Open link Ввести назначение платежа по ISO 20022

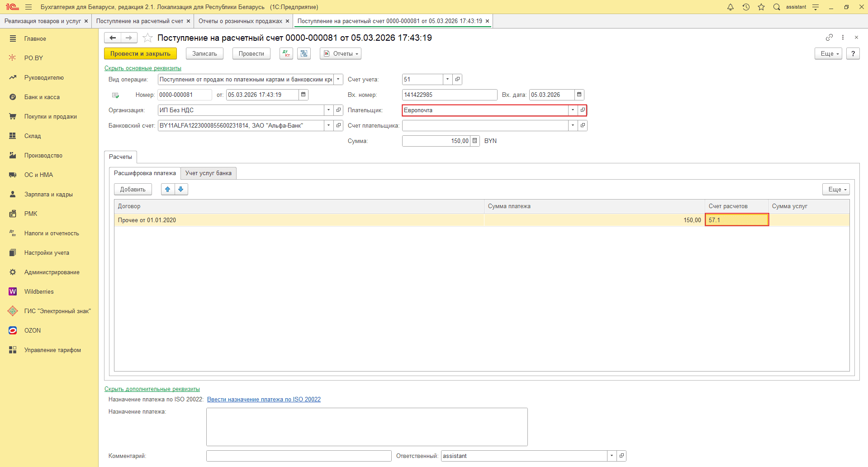click(x=264, y=400)
